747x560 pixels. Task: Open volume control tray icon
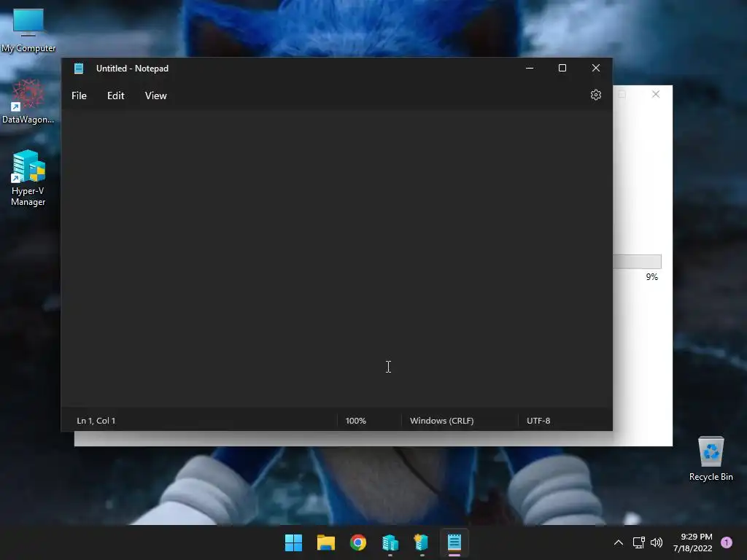pos(657,542)
